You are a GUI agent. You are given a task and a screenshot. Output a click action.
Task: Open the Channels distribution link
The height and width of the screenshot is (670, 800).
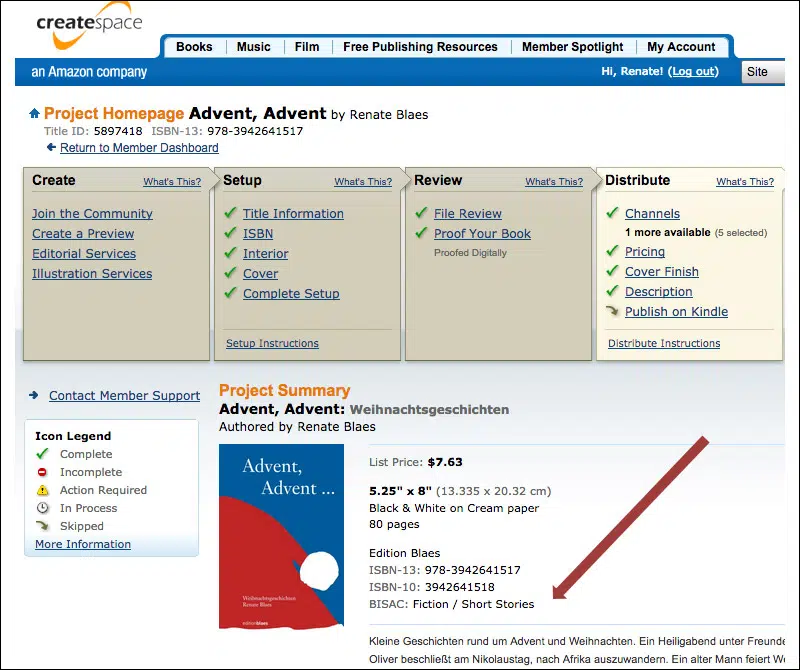coord(653,213)
